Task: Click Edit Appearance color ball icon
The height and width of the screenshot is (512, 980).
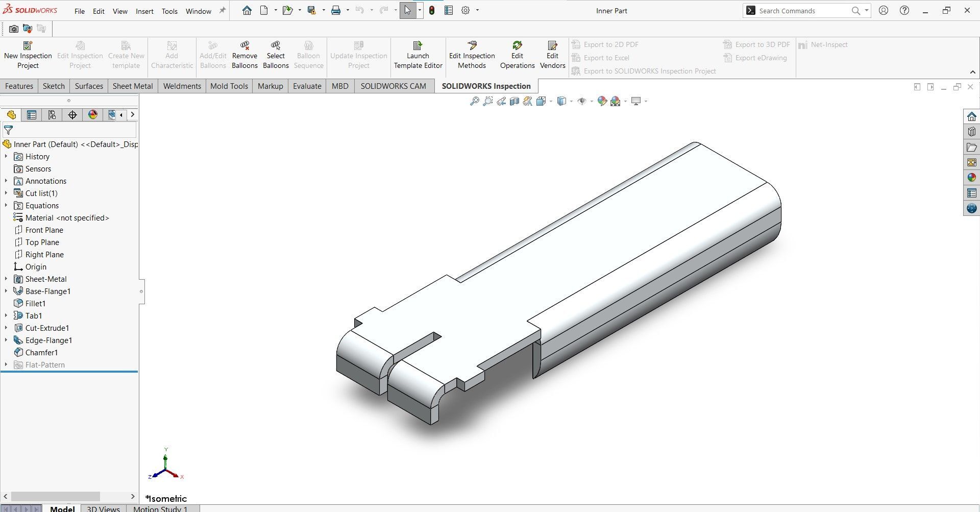Action: [602, 101]
